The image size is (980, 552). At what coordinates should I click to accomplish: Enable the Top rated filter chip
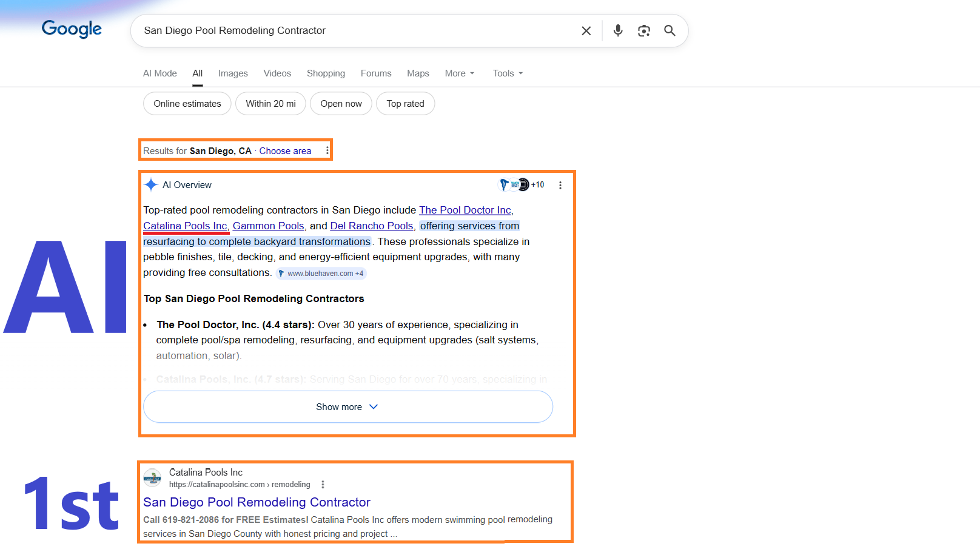point(405,104)
